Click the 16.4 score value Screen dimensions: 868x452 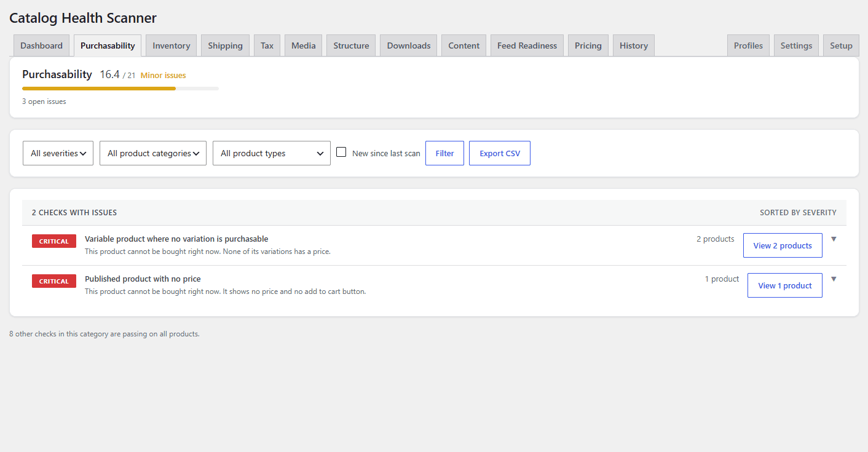(109, 74)
